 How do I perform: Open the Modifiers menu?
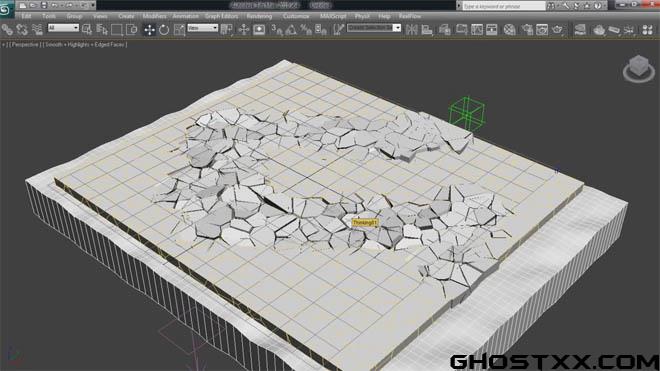pyautogui.click(x=154, y=16)
